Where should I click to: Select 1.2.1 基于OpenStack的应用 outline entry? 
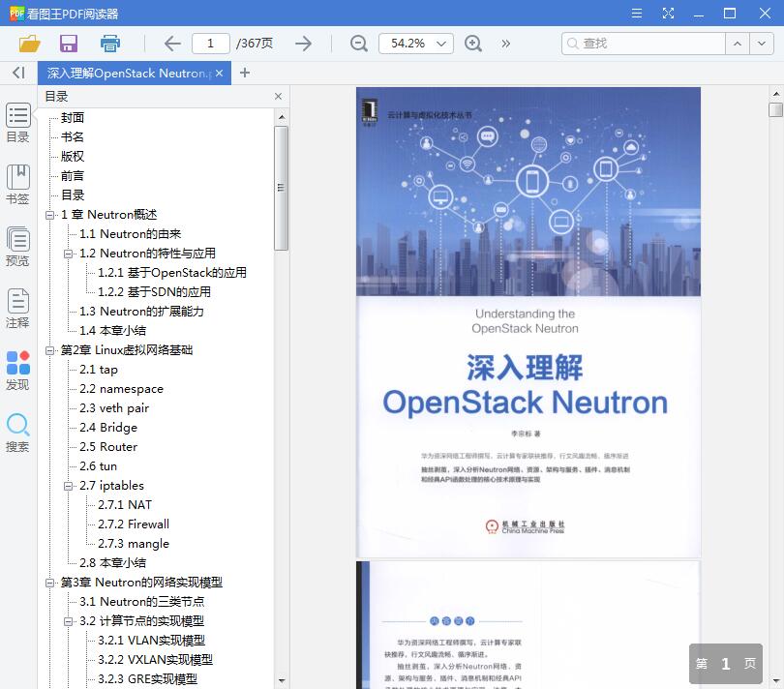[x=172, y=273]
